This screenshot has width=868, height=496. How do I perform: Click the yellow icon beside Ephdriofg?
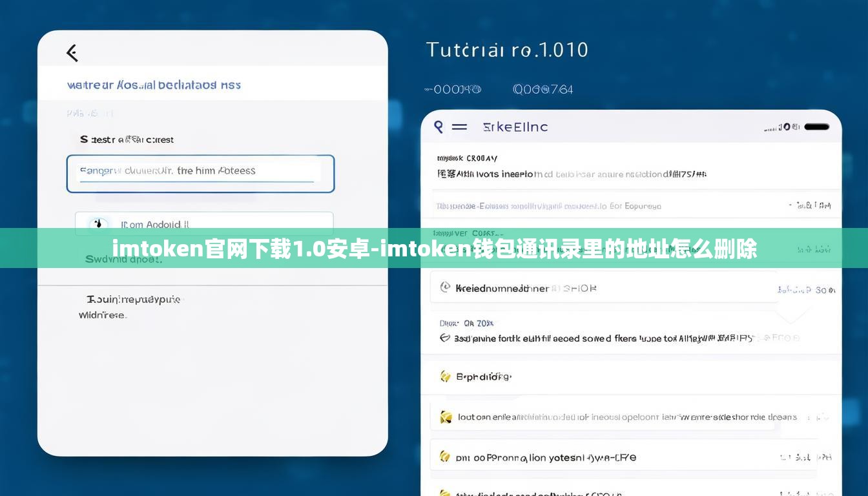(x=445, y=376)
